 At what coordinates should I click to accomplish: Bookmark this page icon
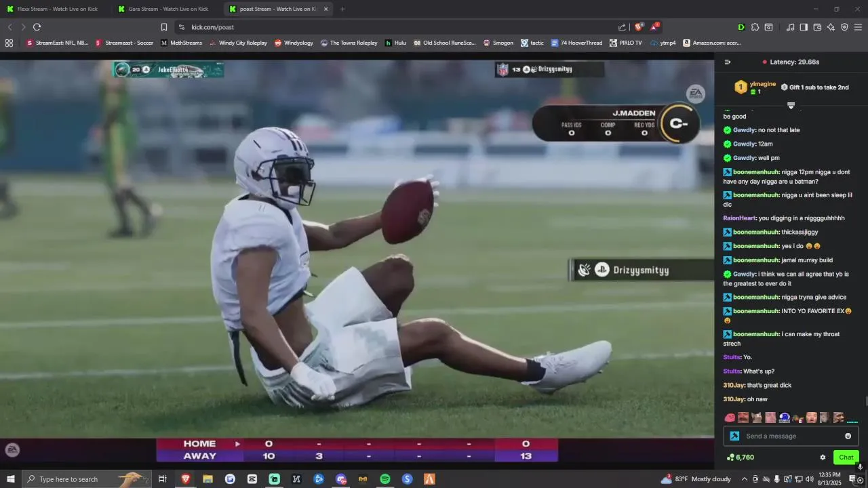click(x=163, y=27)
